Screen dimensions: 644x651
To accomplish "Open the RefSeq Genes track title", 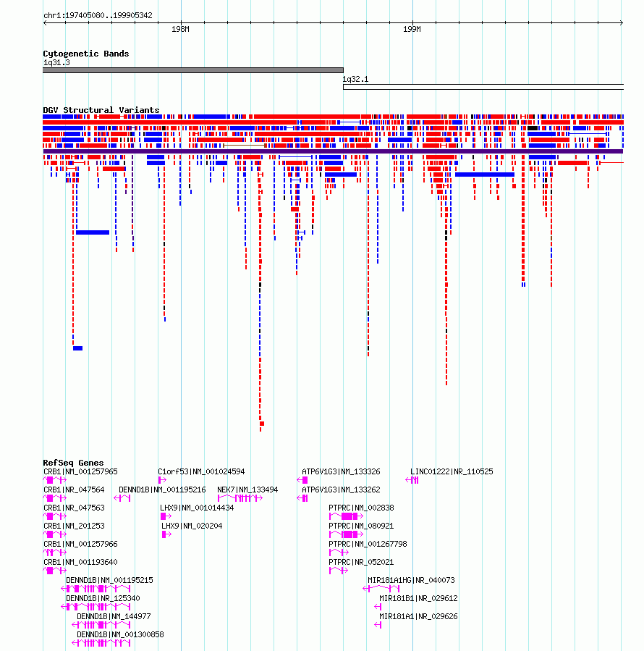I will pyautogui.click(x=74, y=463).
